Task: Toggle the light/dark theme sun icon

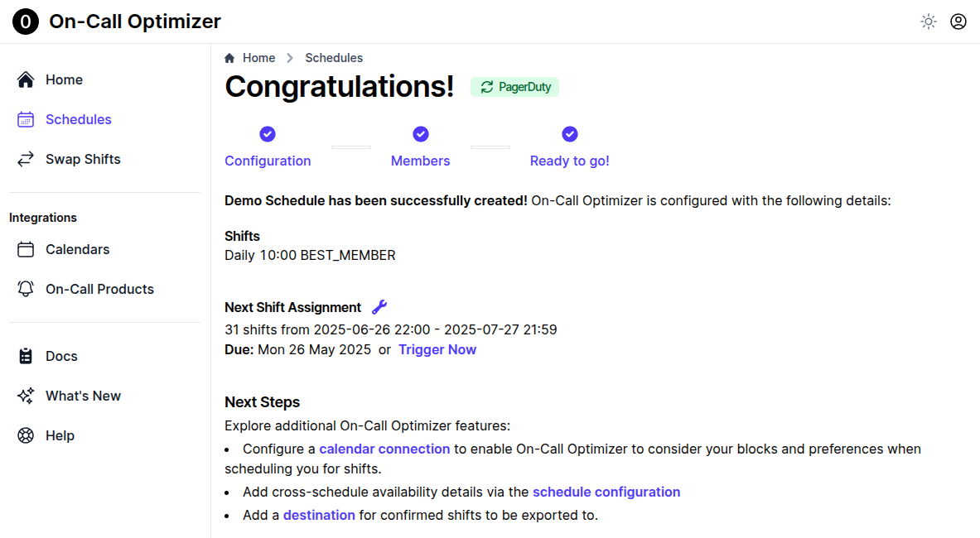Action: 929,22
